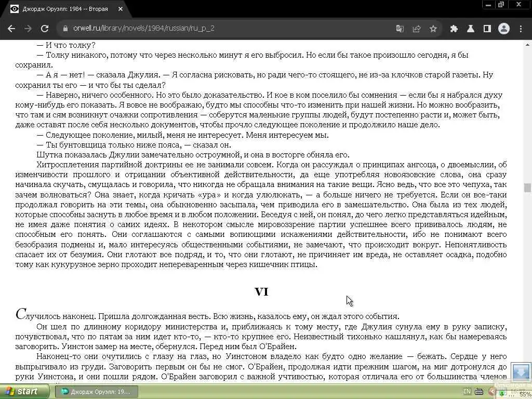The image size is (532, 399).
Task: Restore down the browser window
Action: pos(501,4)
